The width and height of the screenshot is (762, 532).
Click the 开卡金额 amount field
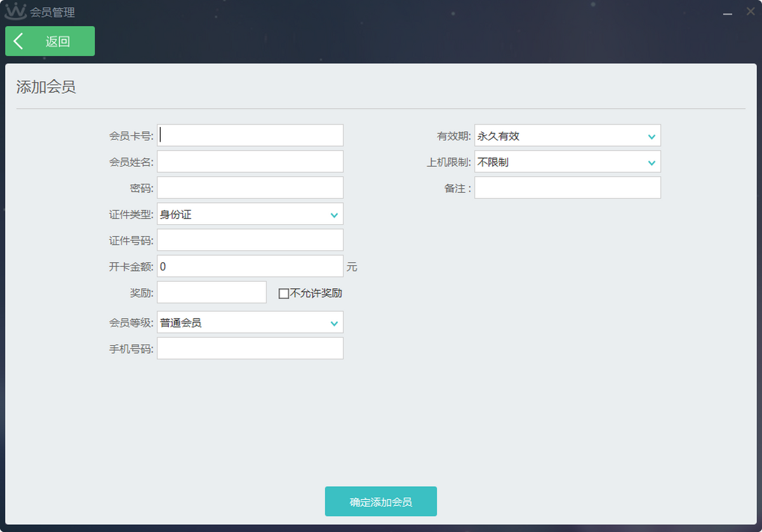point(250,266)
